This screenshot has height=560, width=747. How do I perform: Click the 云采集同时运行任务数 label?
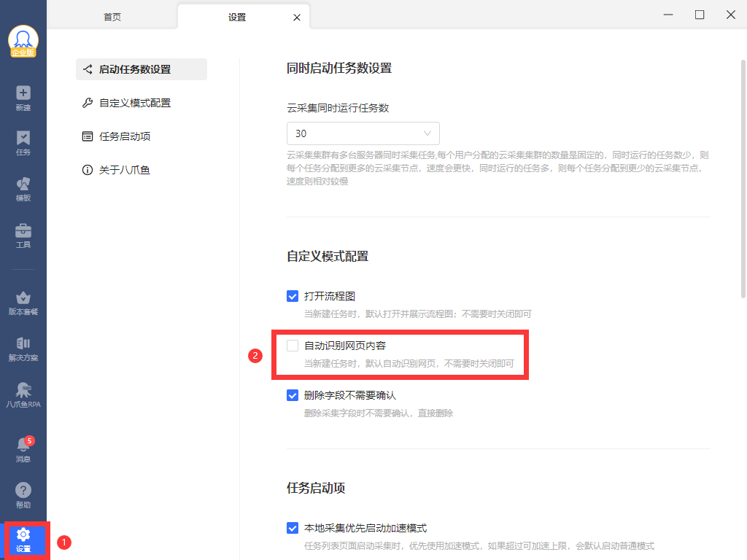pyautogui.click(x=338, y=108)
